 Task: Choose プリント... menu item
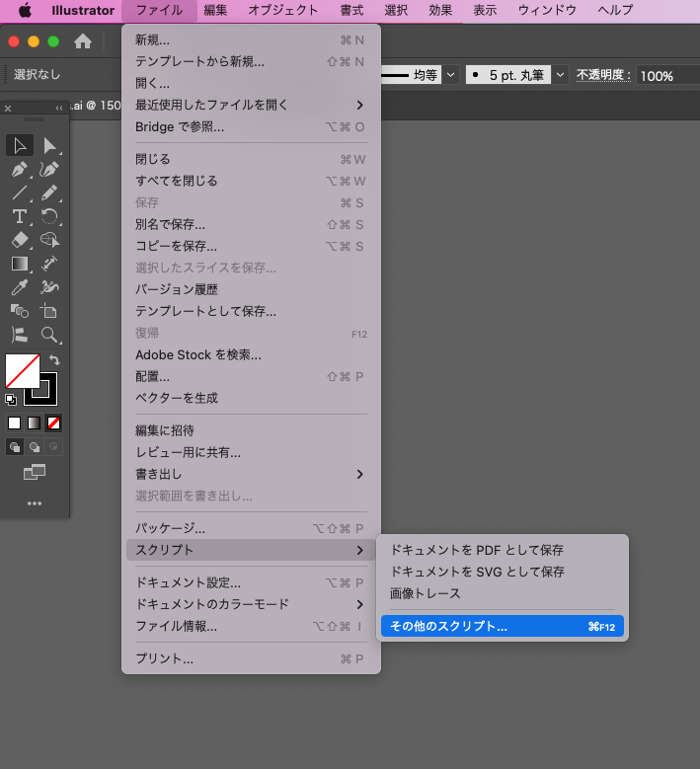(251, 658)
